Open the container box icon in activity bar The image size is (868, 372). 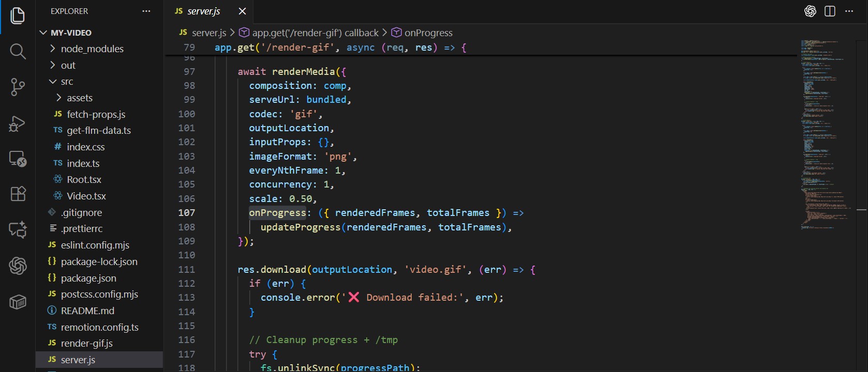(x=18, y=302)
